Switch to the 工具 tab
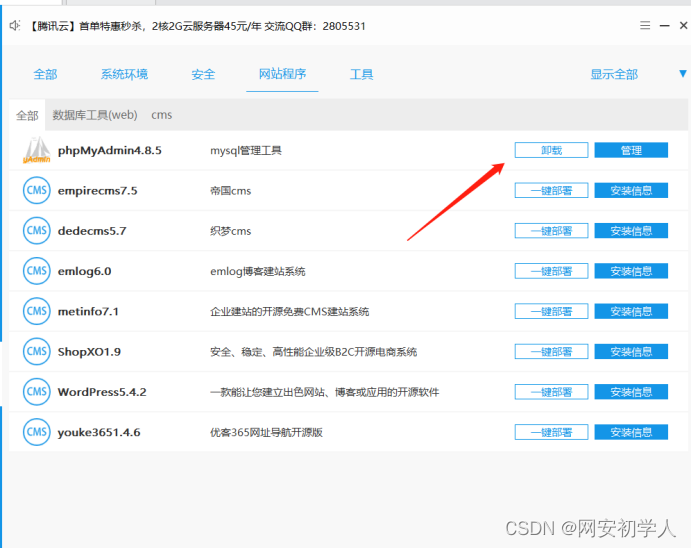Viewport: 692px width, 548px height. pos(361,74)
